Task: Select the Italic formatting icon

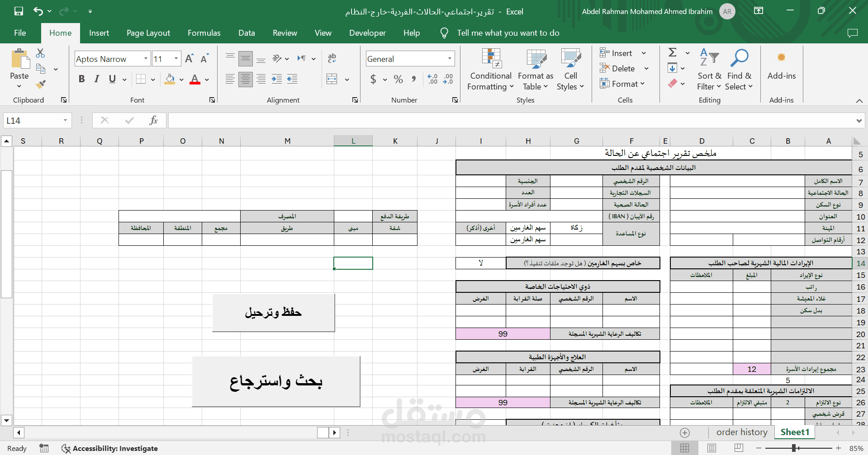Action: pos(96,79)
